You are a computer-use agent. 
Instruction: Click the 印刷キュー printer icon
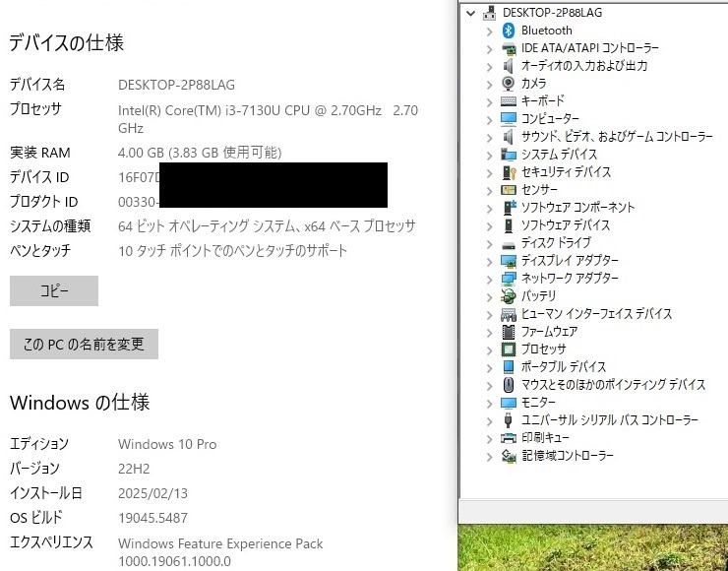tap(509, 438)
